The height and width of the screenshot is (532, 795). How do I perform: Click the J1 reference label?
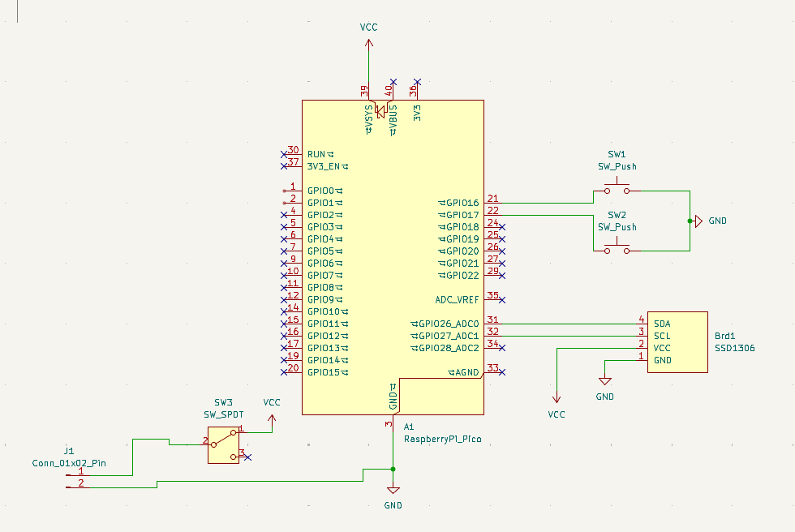click(69, 451)
